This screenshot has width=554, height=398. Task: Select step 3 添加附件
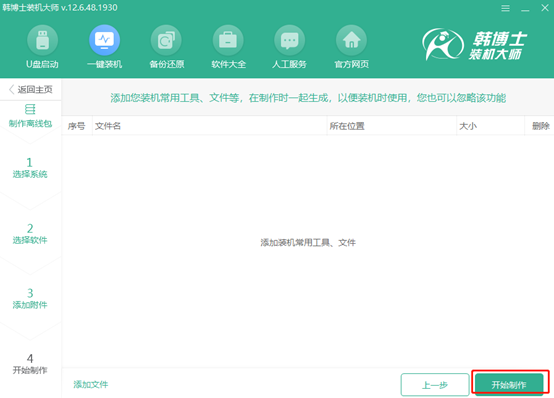click(x=30, y=299)
